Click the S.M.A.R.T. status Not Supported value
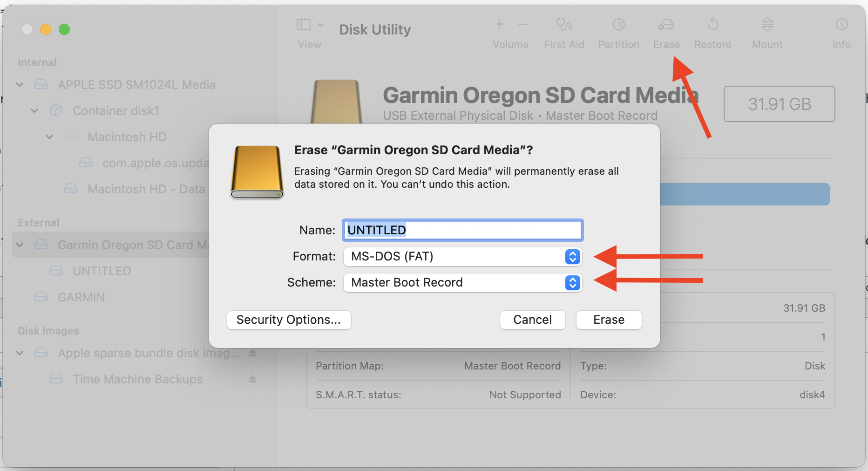Image resolution: width=868 pixels, height=471 pixels. 525,395
